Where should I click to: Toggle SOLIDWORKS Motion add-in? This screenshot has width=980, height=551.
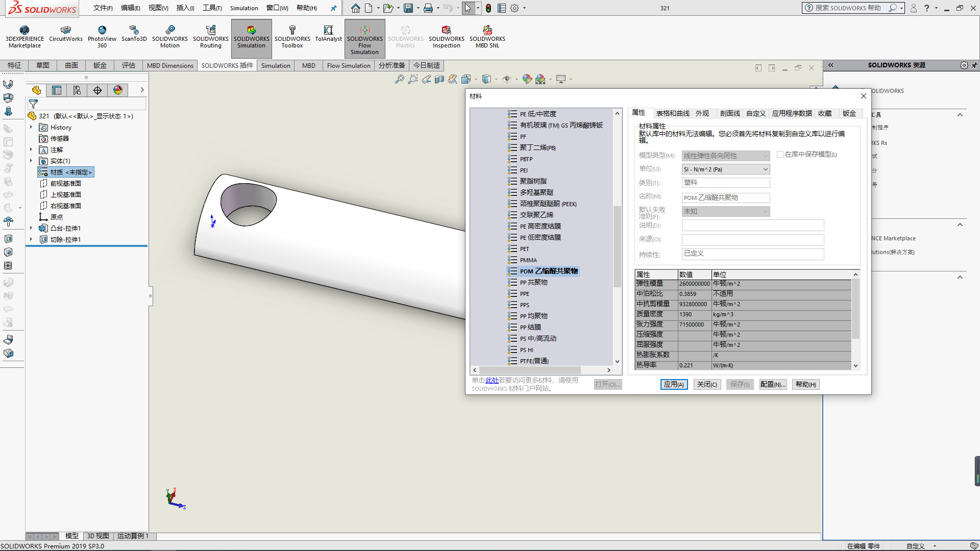coord(170,37)
